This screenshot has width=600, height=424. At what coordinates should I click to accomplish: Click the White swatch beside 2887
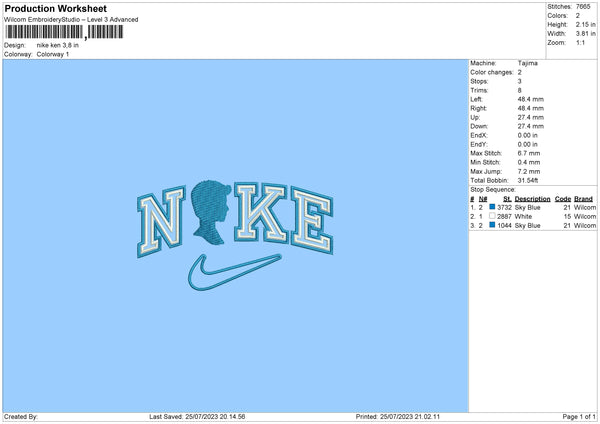pyautogui.click(x=492, y=216)
